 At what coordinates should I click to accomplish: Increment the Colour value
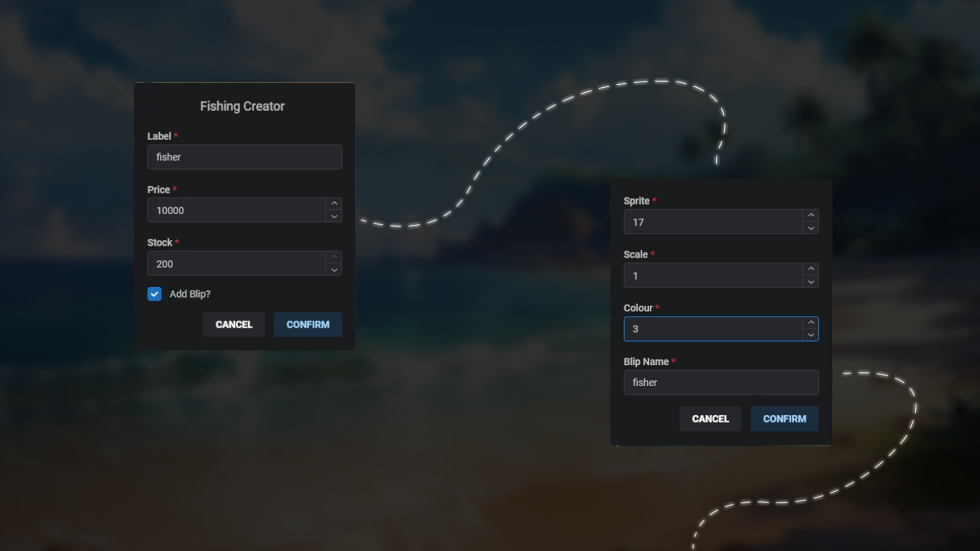tap(812, 322)
